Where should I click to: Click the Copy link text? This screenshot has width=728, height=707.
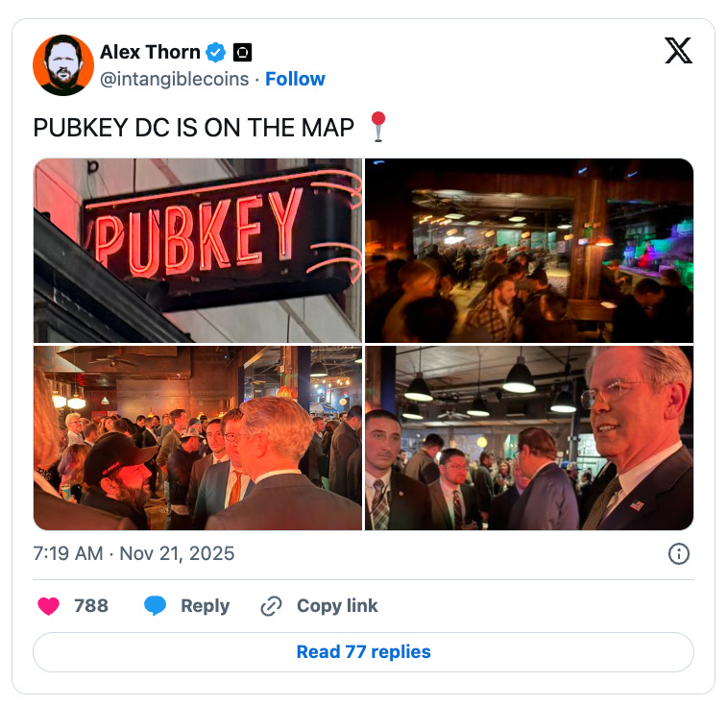337,606
